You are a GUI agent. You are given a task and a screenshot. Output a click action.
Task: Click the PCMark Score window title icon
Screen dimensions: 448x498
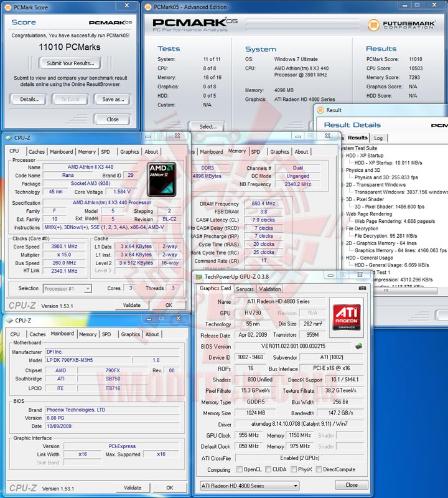tap(8, 7)
